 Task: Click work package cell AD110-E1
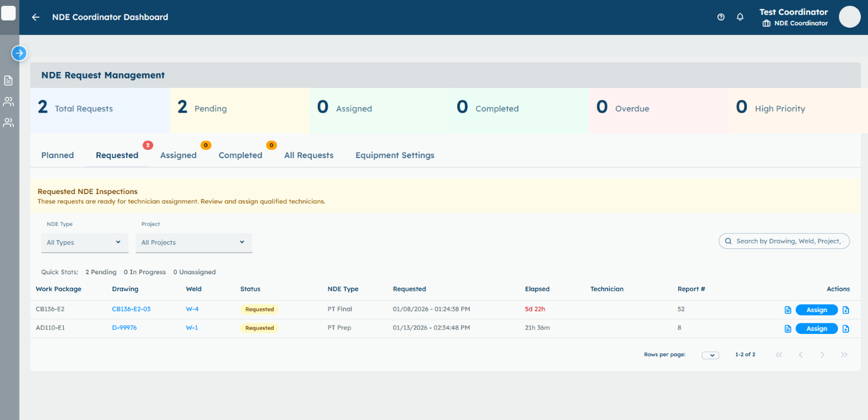pos(50,327)
